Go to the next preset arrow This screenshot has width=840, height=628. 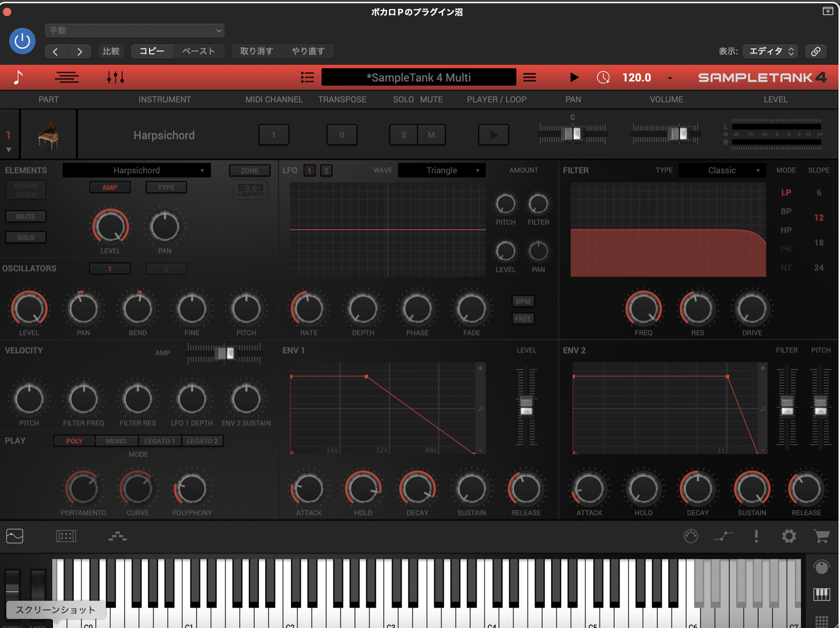point(79,51)
